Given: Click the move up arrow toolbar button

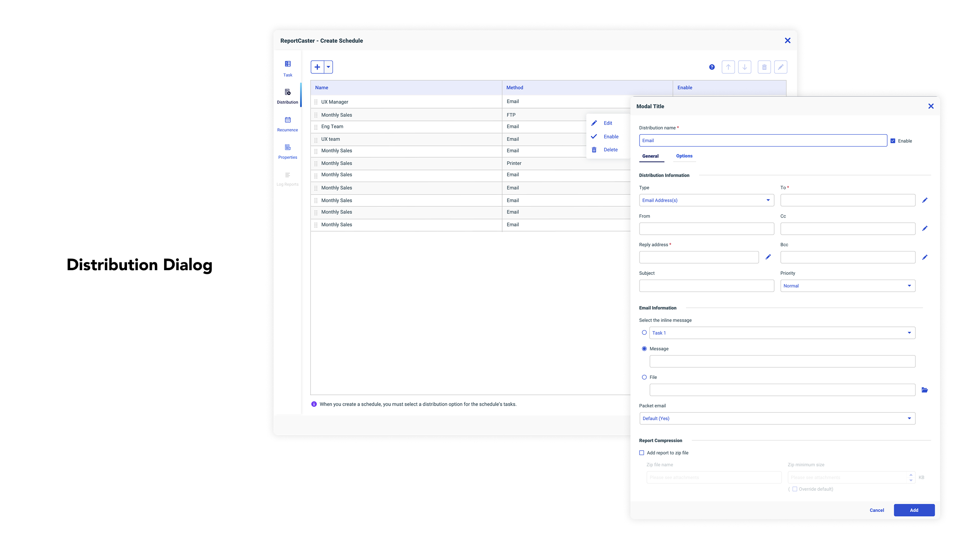Looking at the screenshot, I should (x=728, y=67).
